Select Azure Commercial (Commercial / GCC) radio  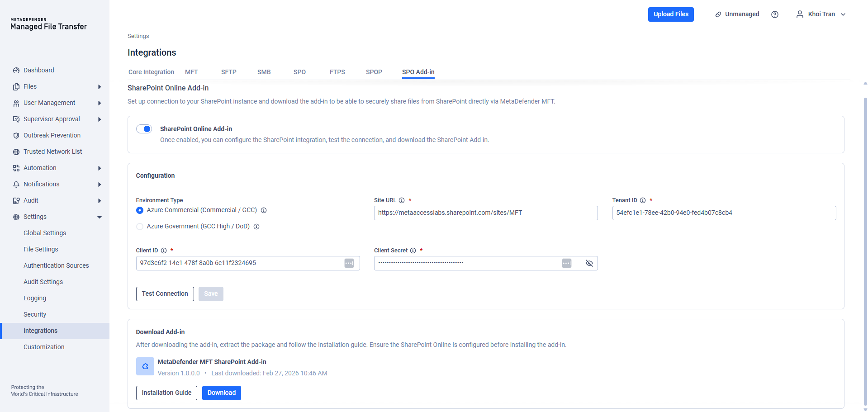click(140, 210)
